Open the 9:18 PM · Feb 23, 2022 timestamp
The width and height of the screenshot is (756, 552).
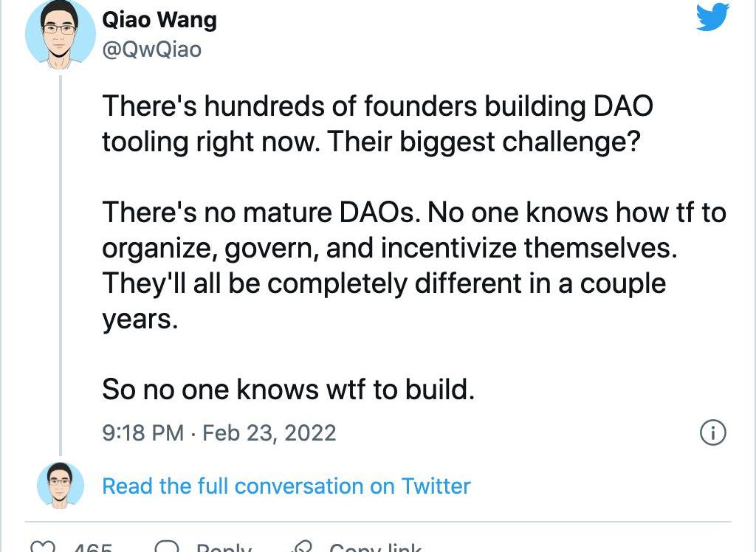point(219,432)
